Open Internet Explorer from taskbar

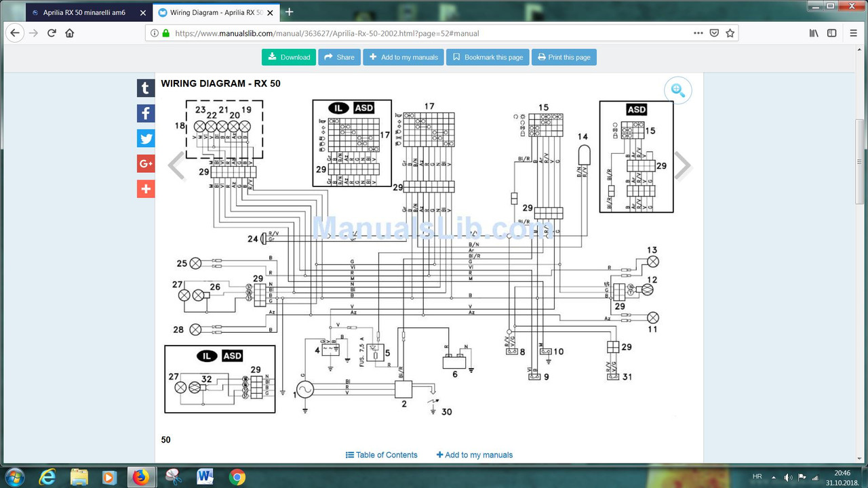coord(47,476)
